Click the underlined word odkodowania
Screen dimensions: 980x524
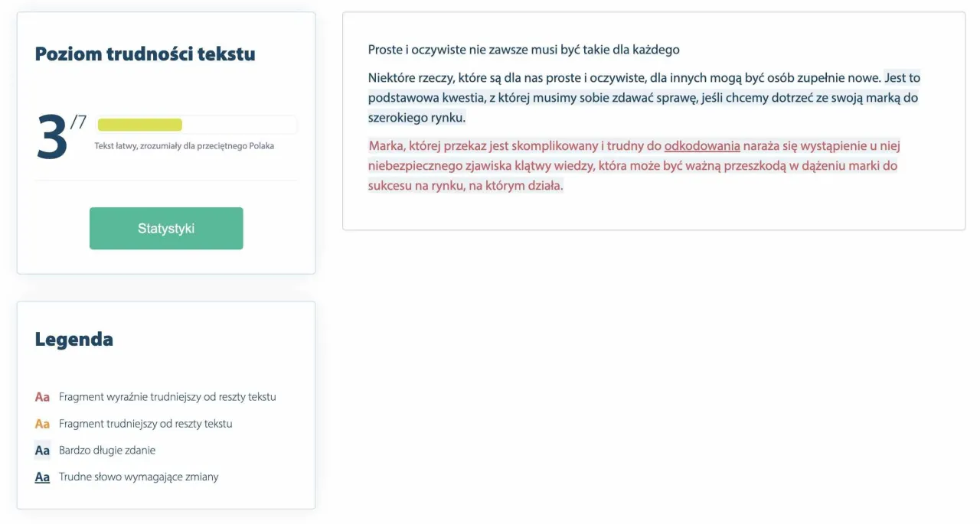coord(702,146)
